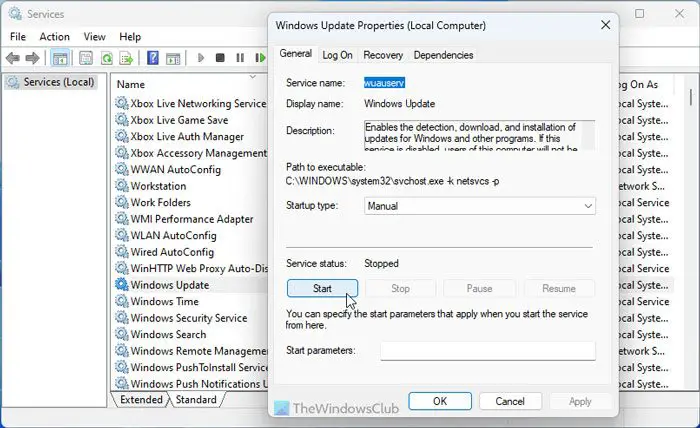Viewport: 700px width, 428px height.
Task: Click the Forward arrow in Services toolbar
Action: [32, 58]
